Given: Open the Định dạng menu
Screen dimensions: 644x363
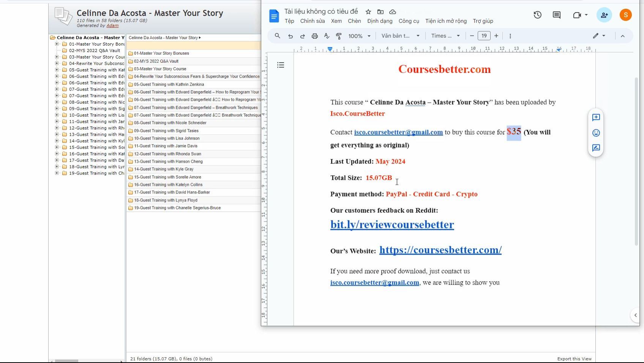Looking at the screenshot, I should point(379,21).
